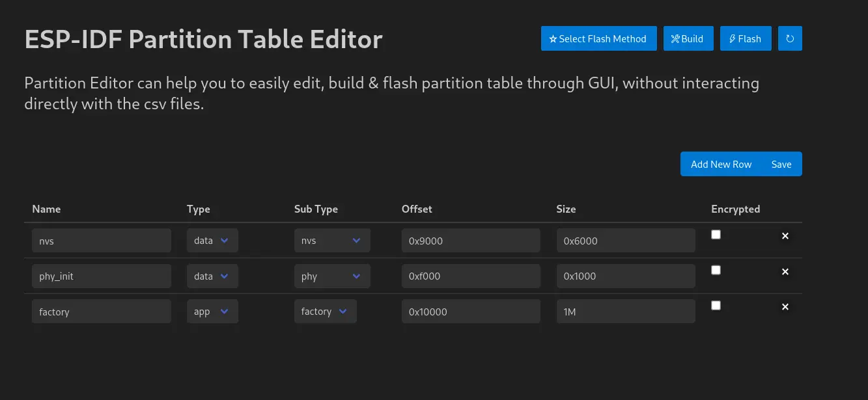Viewport: 868px width, 400px height.
Task: Flash the partition table
Action: click(x=746, y=38)
